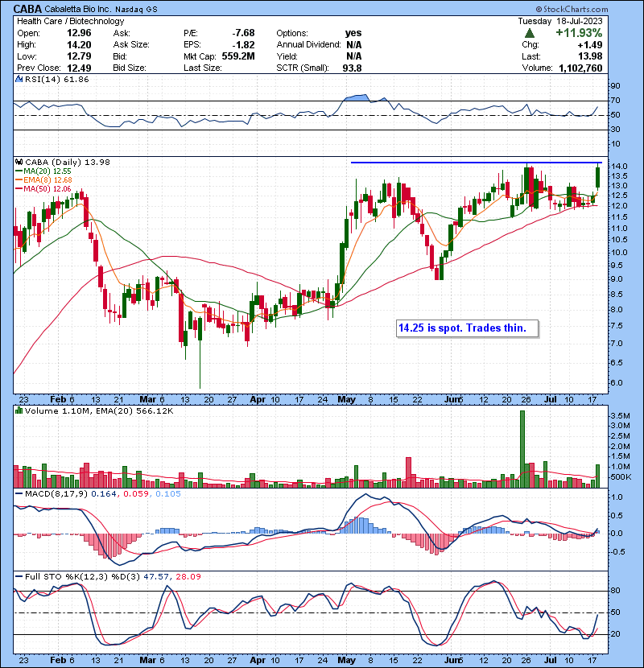Click the candlestick icon beside CABA (Daily)
The height and width of the screenshot is (668, 644).
19,162
